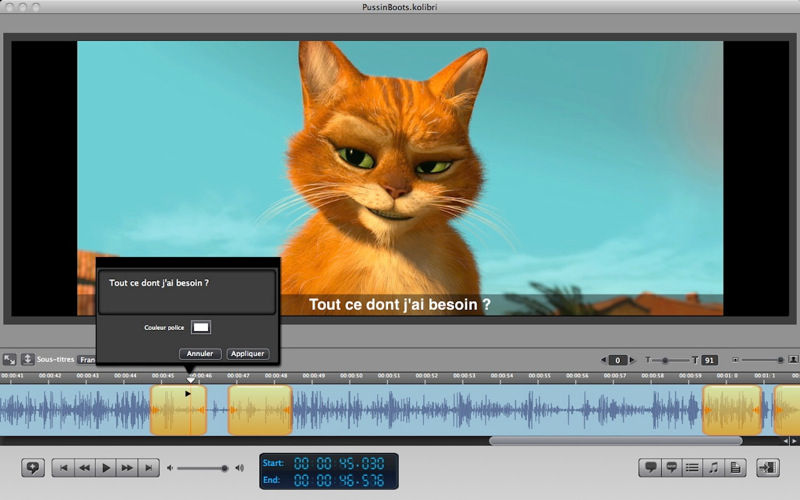Click the subtitle overlay text on the video
This screenshot has width=800, height=500.
pos(399,305)
